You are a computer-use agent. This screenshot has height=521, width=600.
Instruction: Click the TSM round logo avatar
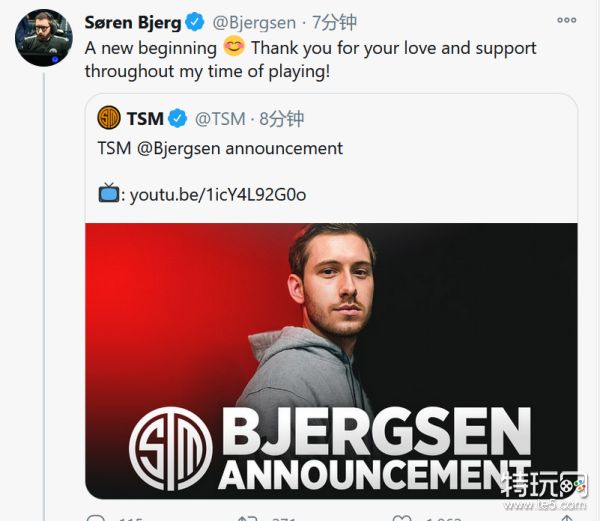tap(109, 119)
